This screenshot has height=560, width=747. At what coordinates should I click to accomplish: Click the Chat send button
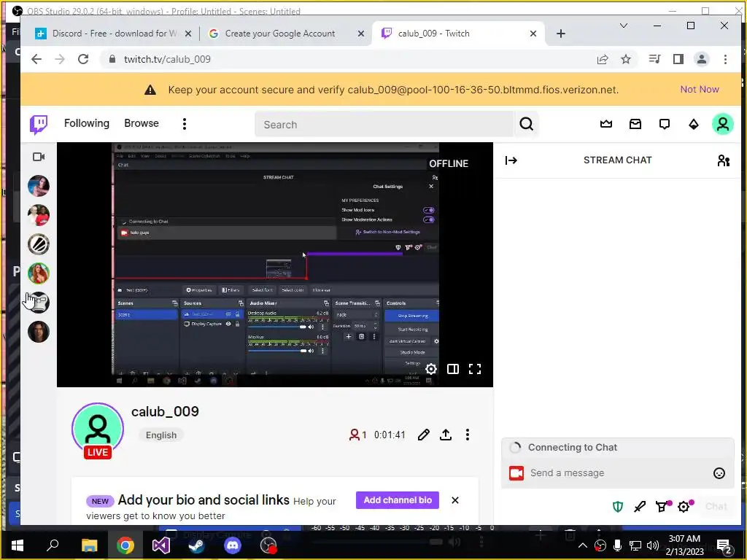(716, 507)
